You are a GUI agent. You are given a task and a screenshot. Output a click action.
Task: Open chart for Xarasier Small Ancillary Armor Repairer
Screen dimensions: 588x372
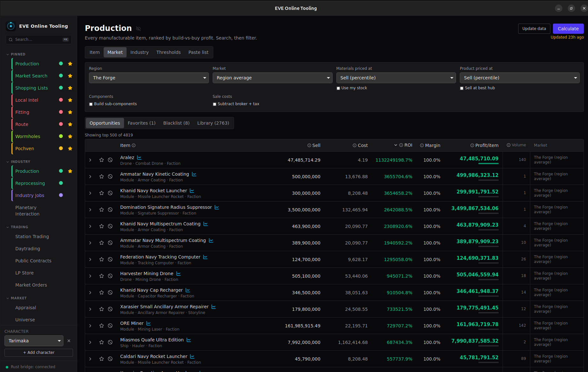click(x=214, y=307)
